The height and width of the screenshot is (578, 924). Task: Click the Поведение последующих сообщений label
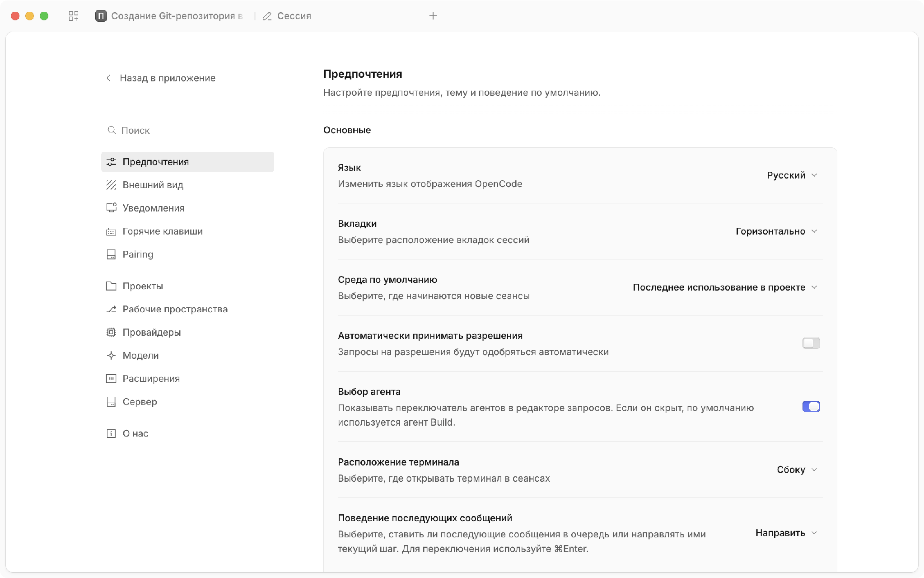tap(425, 518)
